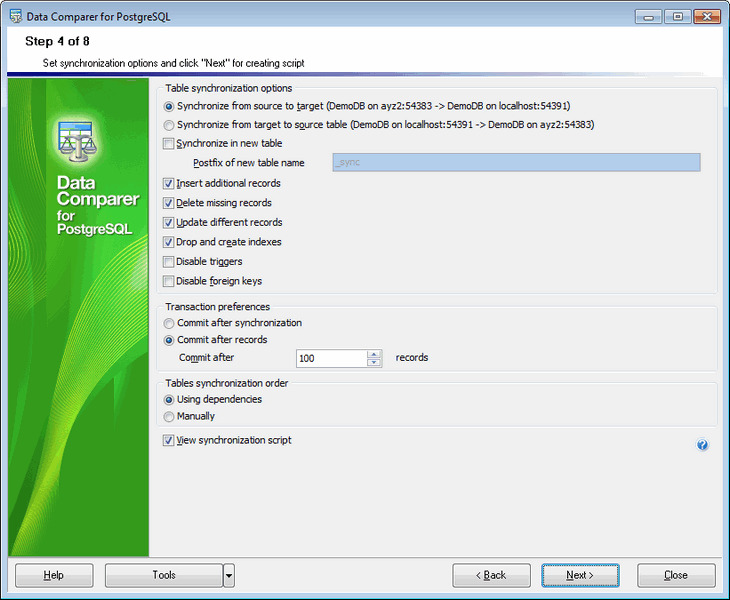Click the scales logo in the green sidebar
The height and width of the screenshot is (600, 730).
pos(77,141)
